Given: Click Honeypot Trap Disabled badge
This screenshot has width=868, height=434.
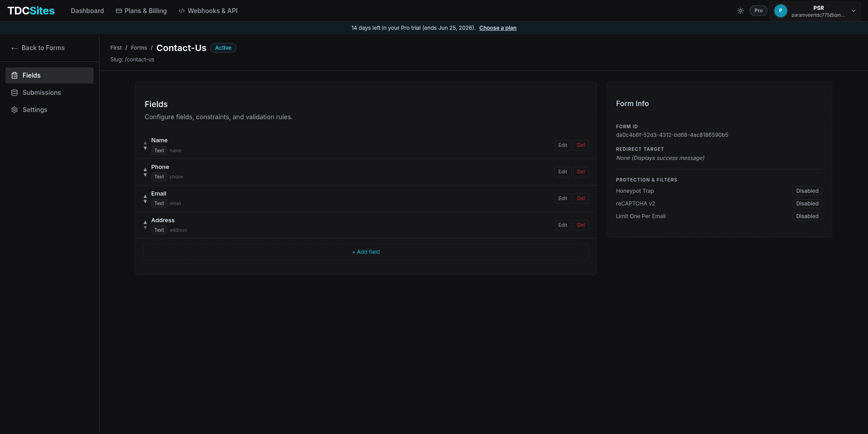Looking at the screenshot, I should pos(807,191).
